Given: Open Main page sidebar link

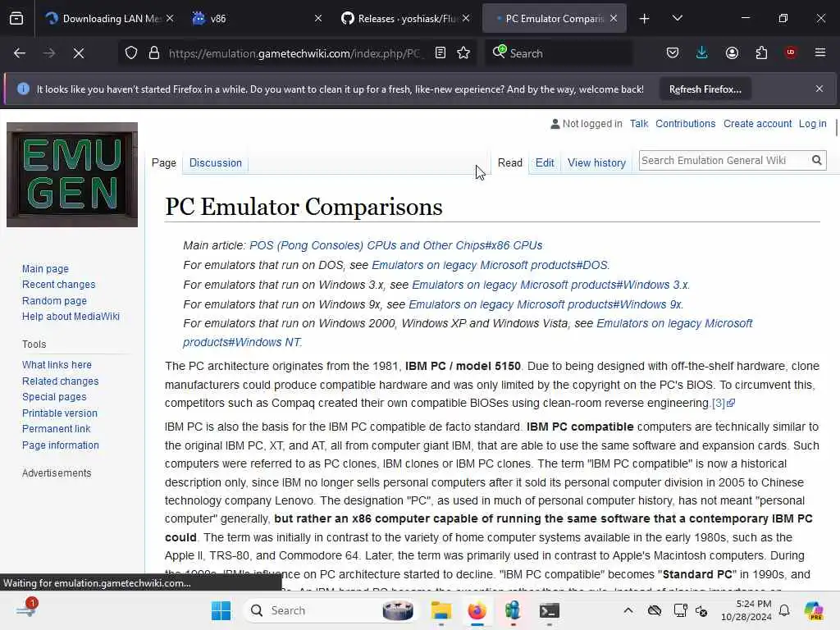Looking at the screenshot, I should point(46,269).
